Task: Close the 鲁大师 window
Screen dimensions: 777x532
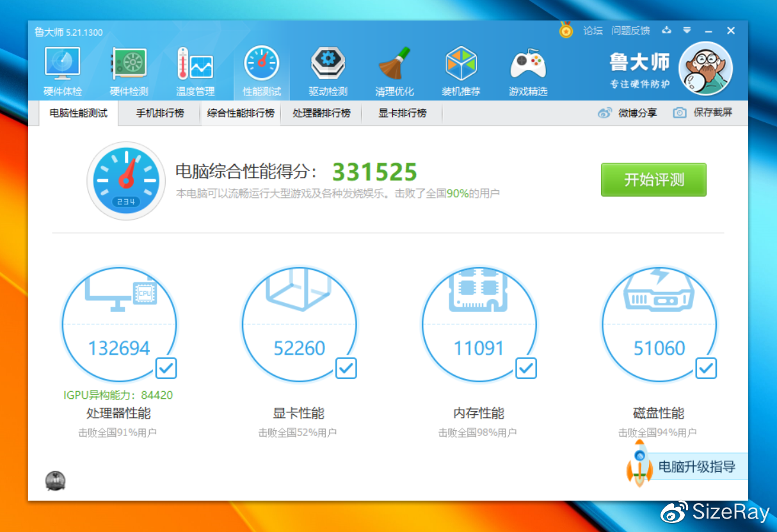Action: [731, 31]
